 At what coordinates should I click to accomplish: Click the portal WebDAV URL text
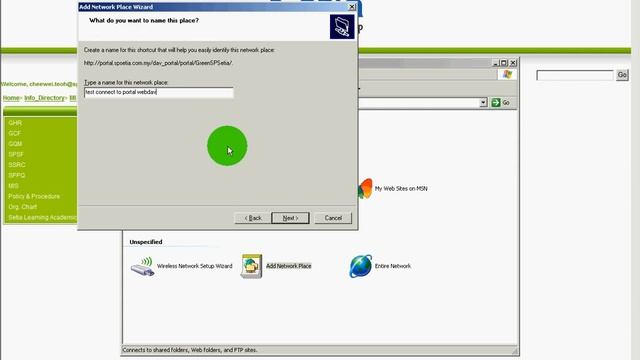click(158, 63)
